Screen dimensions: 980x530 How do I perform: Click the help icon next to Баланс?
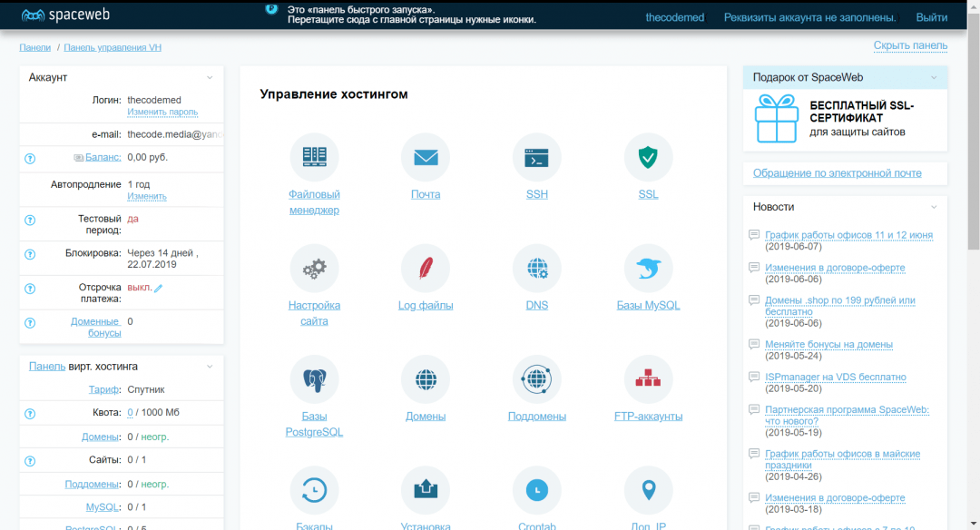(30, 158)
